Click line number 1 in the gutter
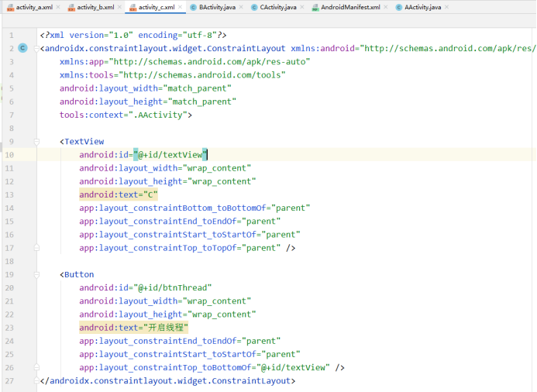 click(12, 36)
